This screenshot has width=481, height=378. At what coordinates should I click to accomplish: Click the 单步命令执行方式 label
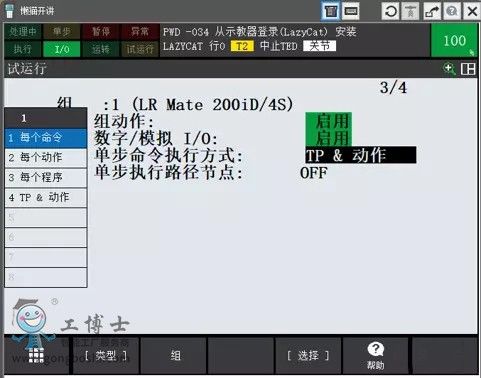point(168,155)
